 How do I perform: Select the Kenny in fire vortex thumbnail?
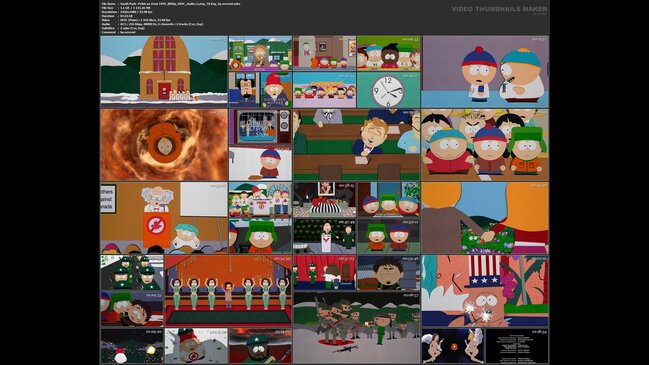coord(164,145)
